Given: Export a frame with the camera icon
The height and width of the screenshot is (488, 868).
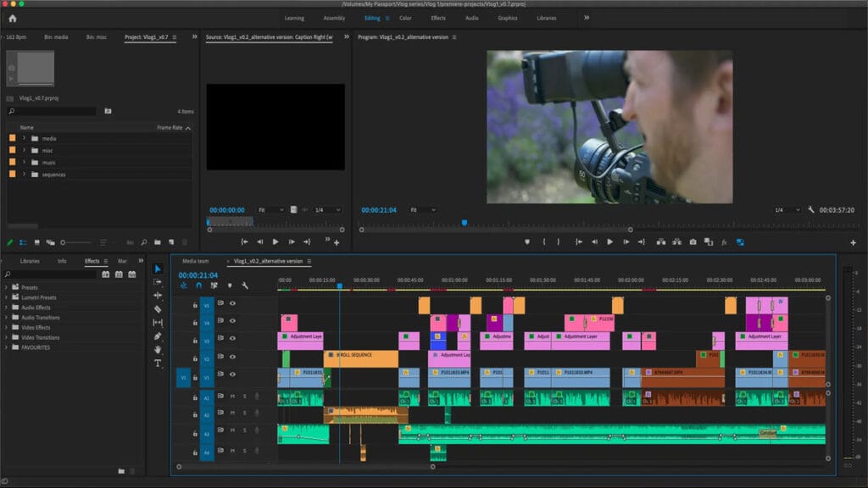Looking at the screenshot, I should click(693, 242).
